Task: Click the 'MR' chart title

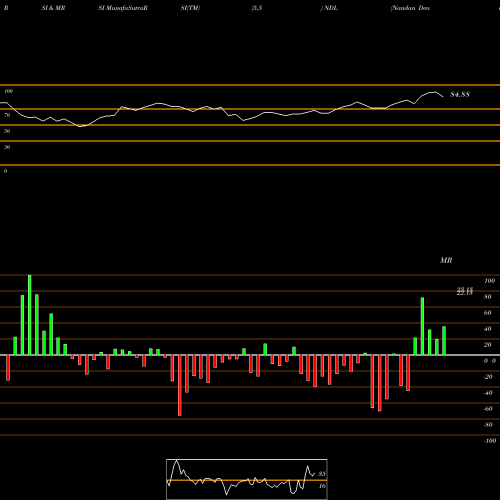Action: 446,260
